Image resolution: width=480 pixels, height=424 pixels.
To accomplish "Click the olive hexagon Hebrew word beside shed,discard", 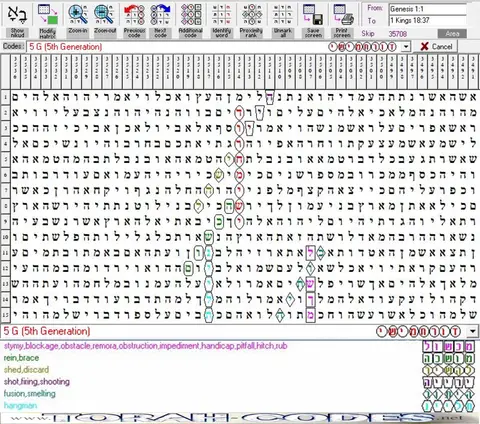I will tap(448, 370).
